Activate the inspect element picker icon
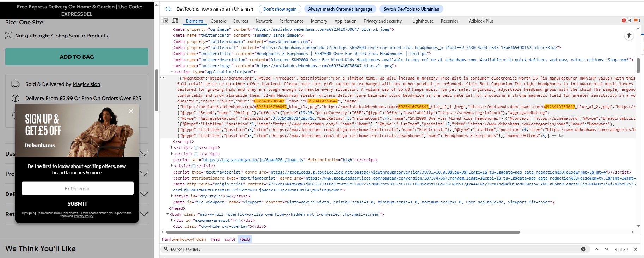Screen dimensions: 644x258 (165, 21)
